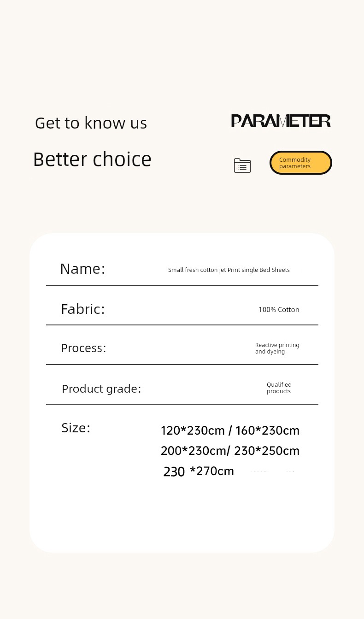Click the 'Process:' row label
The width and height of the screenshot is (364, 619).
(x=83, y=348)
